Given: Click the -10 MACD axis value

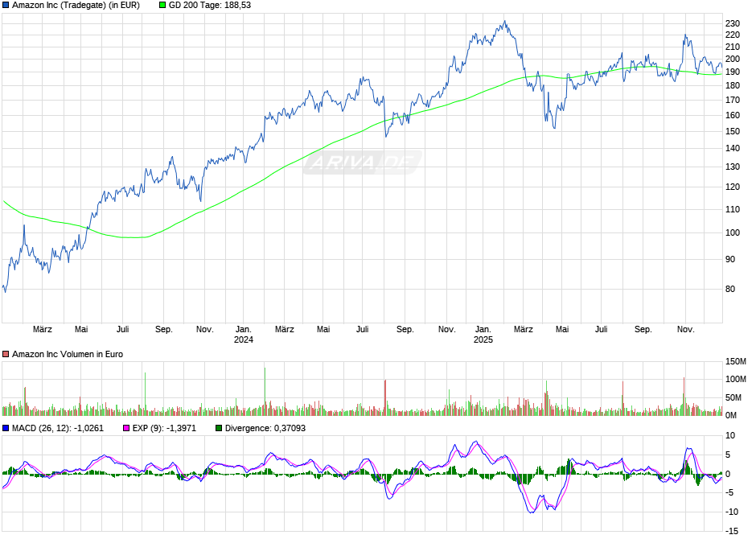Looking at the screenshot, I should click(x=732, y=512).
